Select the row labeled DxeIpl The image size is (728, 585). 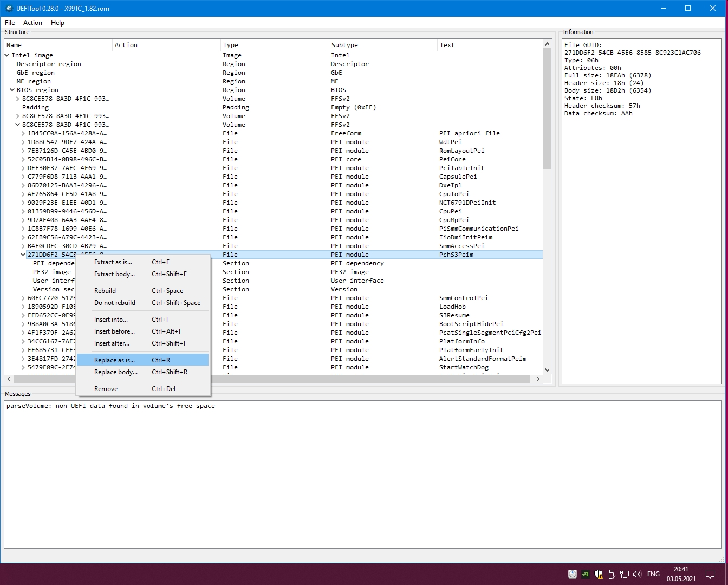coord(274,185)
